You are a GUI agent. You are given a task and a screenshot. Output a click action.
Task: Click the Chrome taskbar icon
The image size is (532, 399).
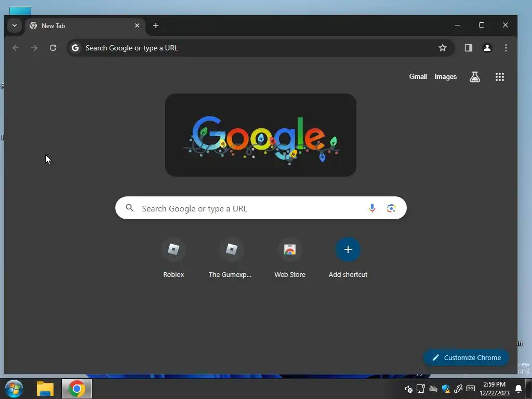point(77,389)
